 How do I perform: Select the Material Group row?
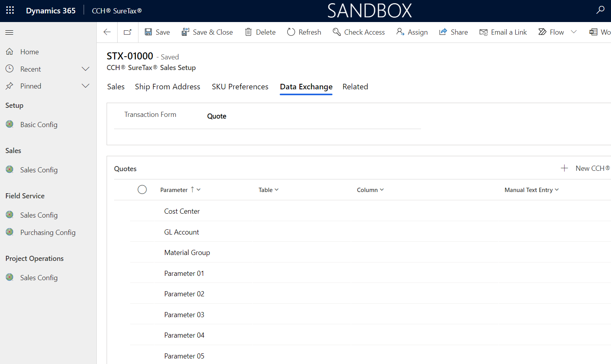click(x=370, y=252)
